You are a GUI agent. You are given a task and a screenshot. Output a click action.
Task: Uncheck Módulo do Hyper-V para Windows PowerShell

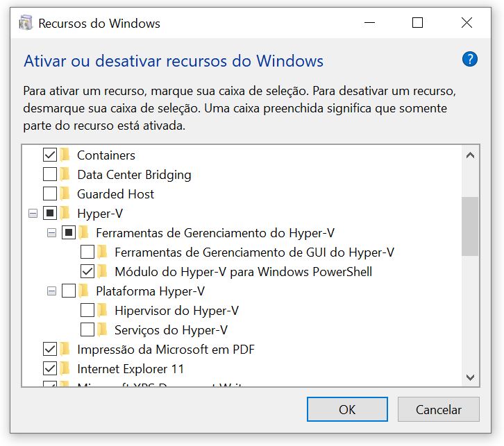[87, 271]
